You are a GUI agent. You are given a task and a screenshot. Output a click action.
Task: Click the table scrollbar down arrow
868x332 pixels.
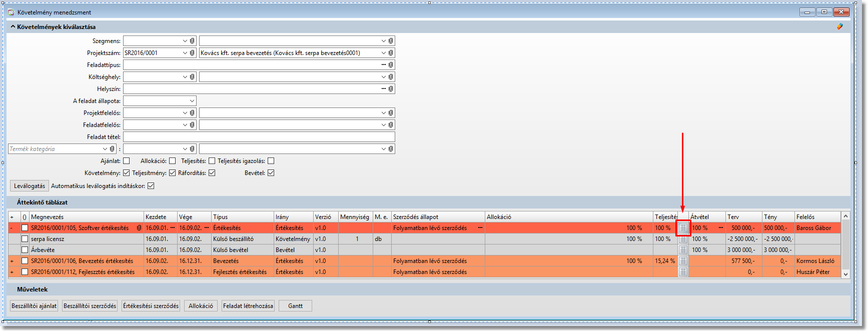[845, 274]
